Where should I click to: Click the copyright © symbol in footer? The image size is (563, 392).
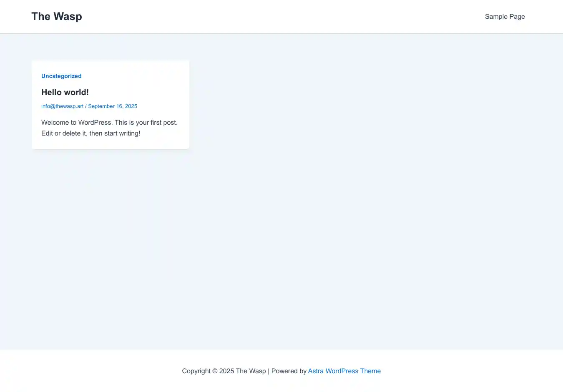pyautogui.click(x=215, y=371)
